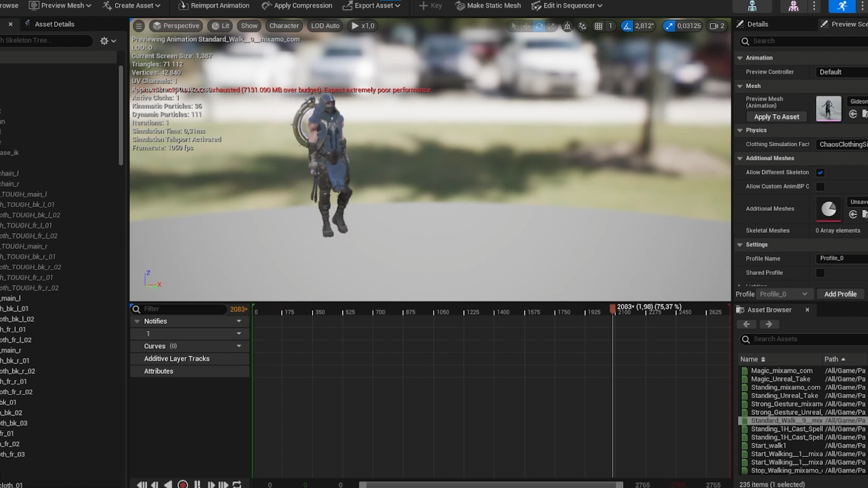Enable the Allow Custom AnimBP checkbox

click(820, 187)
